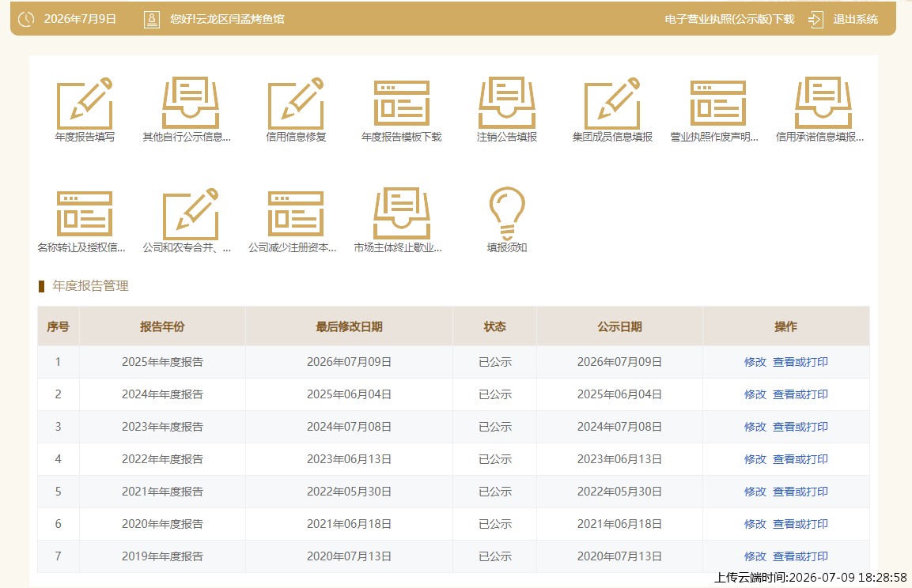This screenshot has height=588, width=912.
Task: Click the 状态 column header
Action: tap(495, 326)
